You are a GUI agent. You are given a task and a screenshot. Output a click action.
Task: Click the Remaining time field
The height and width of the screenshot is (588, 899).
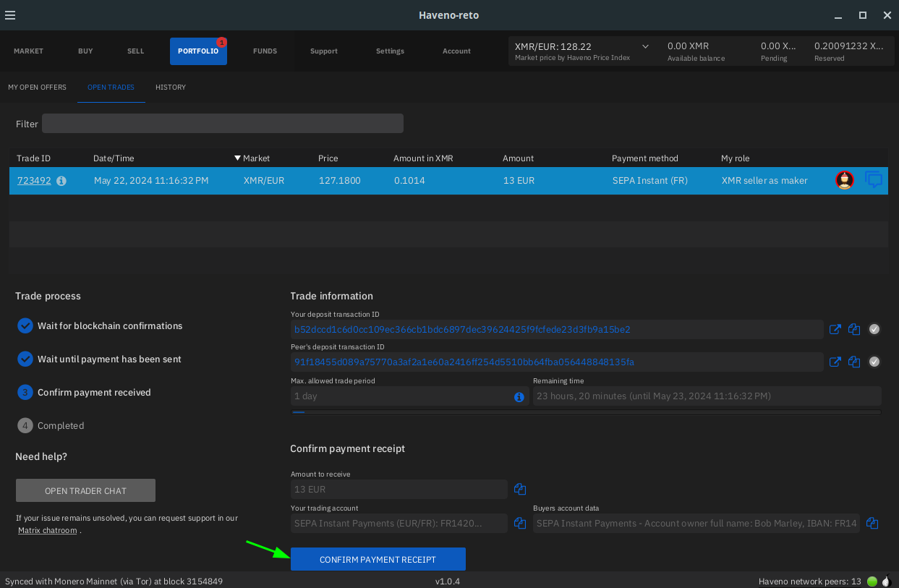click(707, 396)
